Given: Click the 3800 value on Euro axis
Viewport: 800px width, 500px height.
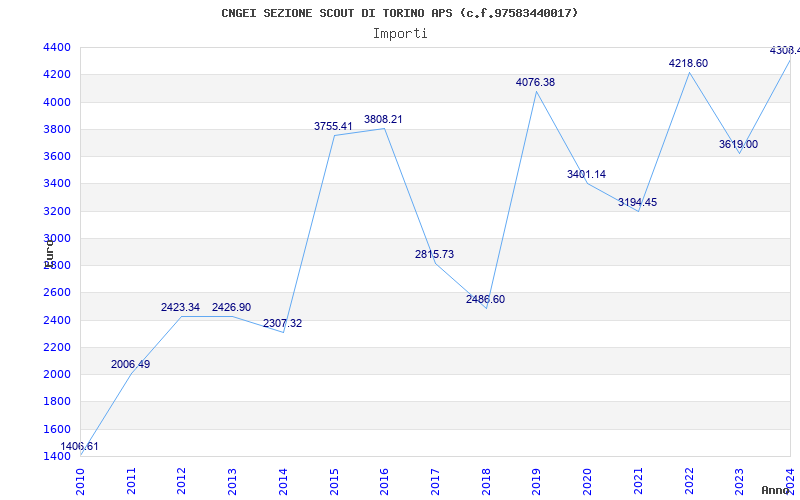Looking at the screenshot, I should (57, 129).
